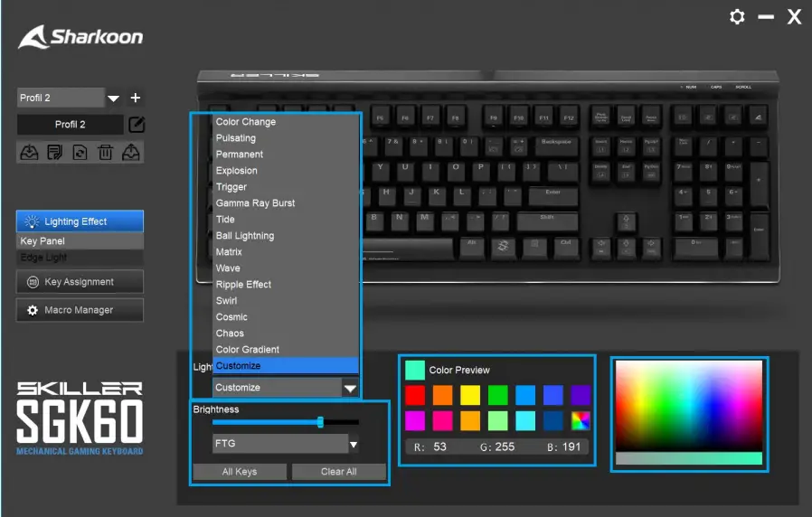Screen dimensions: 812x517
Task: Click the Clear All button
Action: point(339,472)
